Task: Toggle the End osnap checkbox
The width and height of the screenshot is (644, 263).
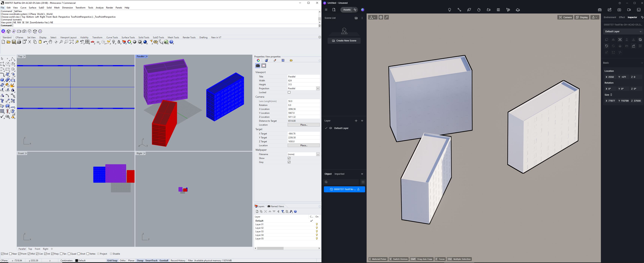Action: [x=2, y=254]
